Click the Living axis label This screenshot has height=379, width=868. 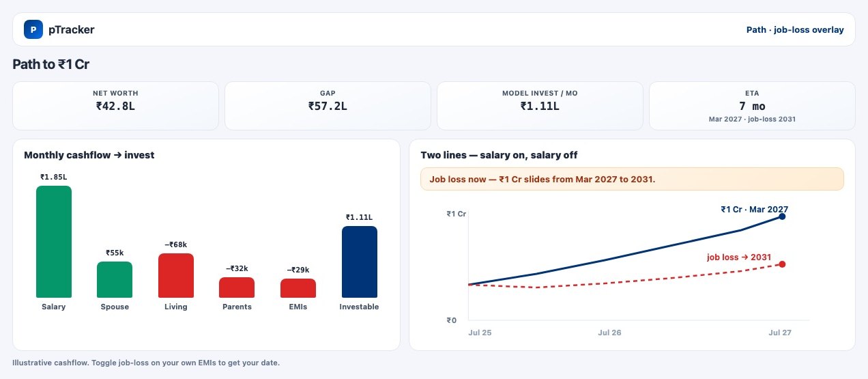point(176,307)
